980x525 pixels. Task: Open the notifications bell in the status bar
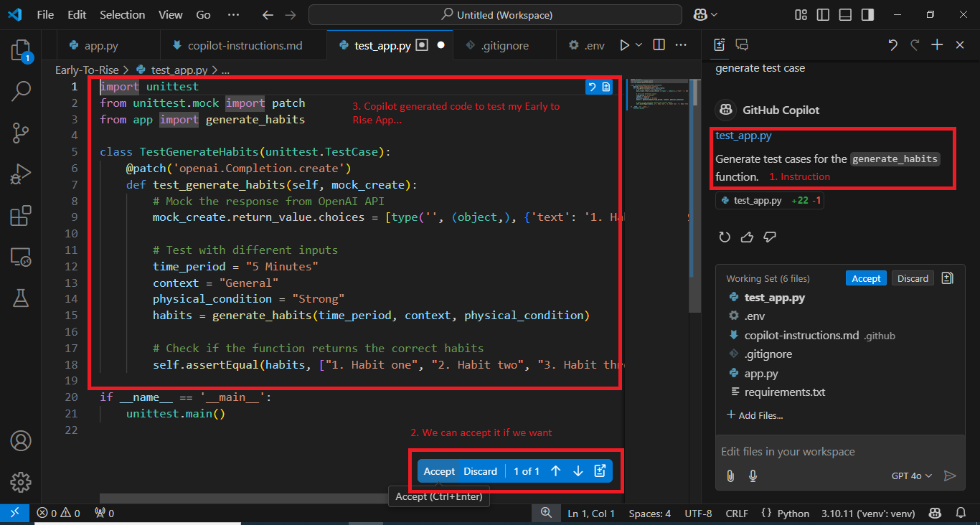tap(961, 514)
